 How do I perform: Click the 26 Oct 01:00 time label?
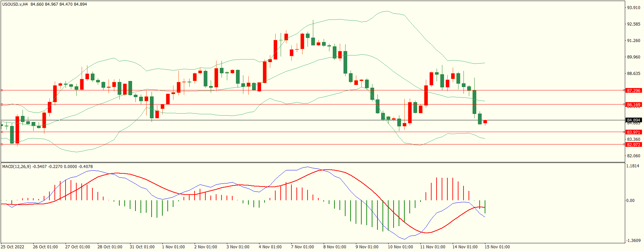[45, 247]
